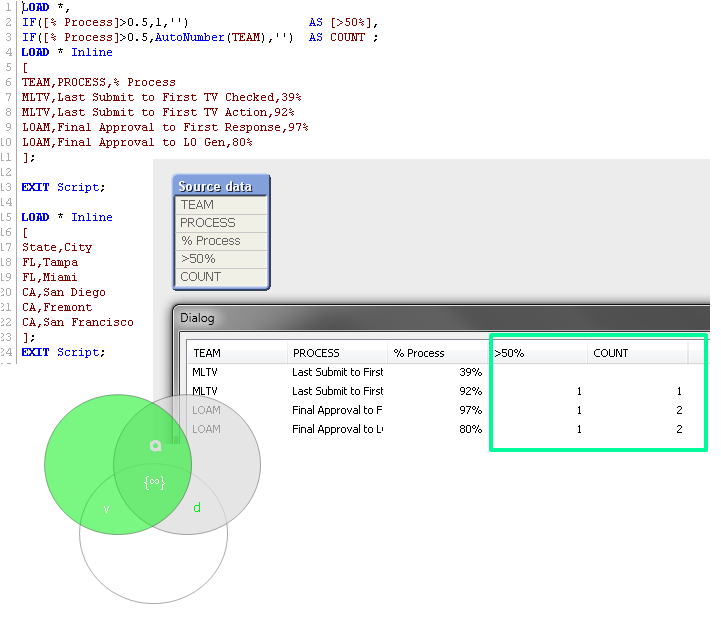Click the 'y' label in the green circle

107,508
